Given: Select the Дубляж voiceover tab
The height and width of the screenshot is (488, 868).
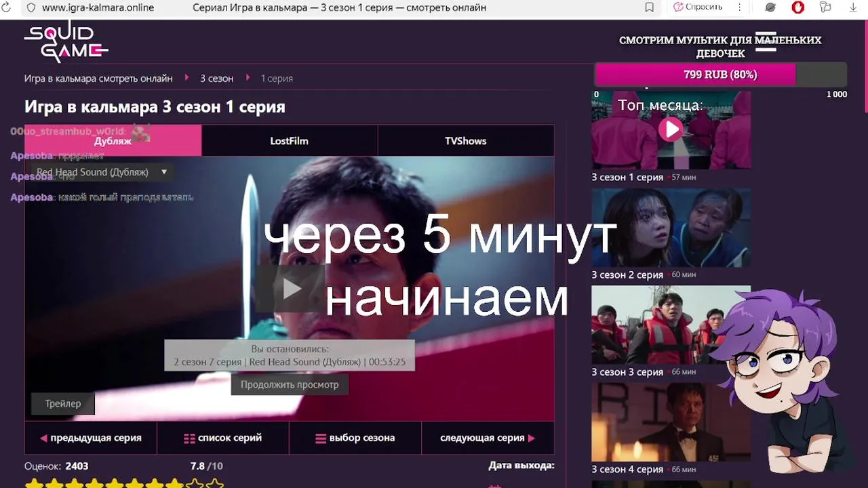Looking at the screenshot, I should 113,141.
